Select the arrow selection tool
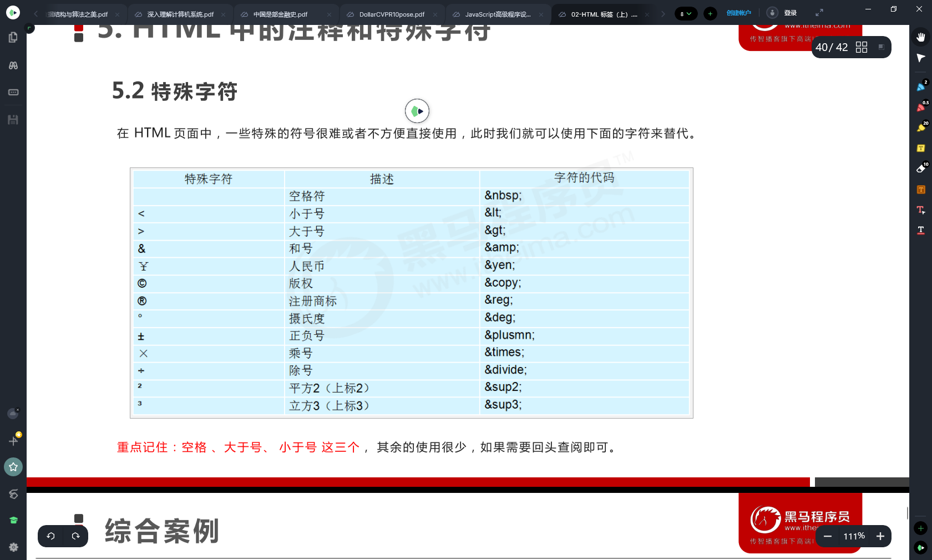Viewport: 932px width, 560px height. [x=919, y=59]
